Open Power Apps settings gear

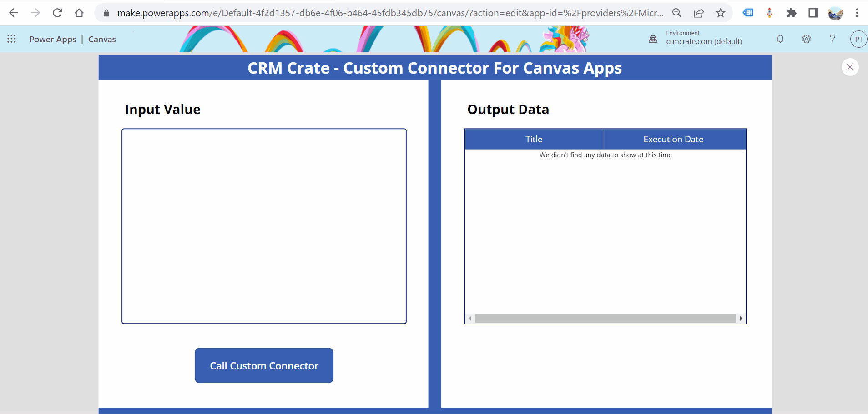tap(807, 39)
